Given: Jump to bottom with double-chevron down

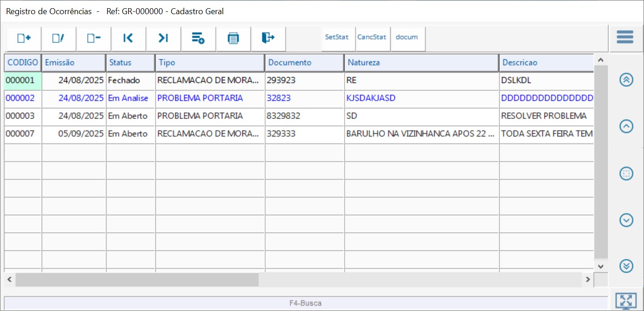Looking at the screenshot, I should pos(626,266).
